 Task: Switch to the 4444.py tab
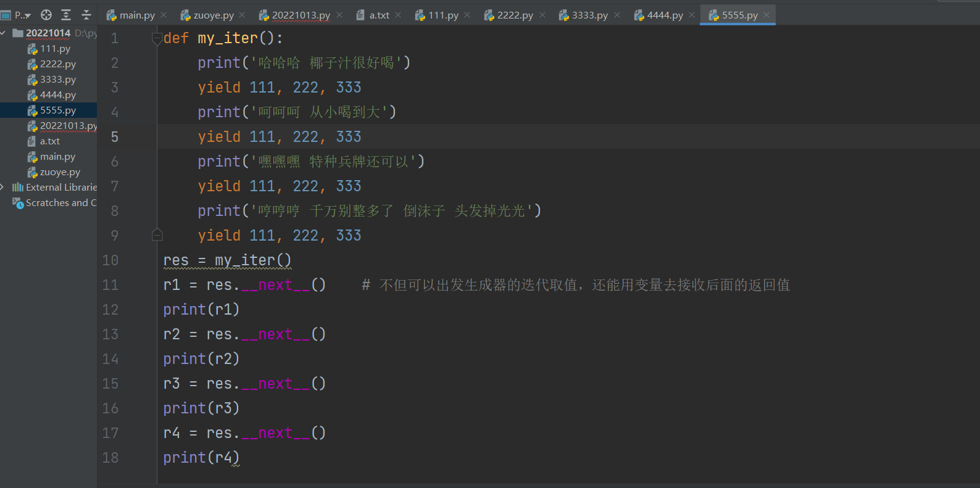click(665, 15)
